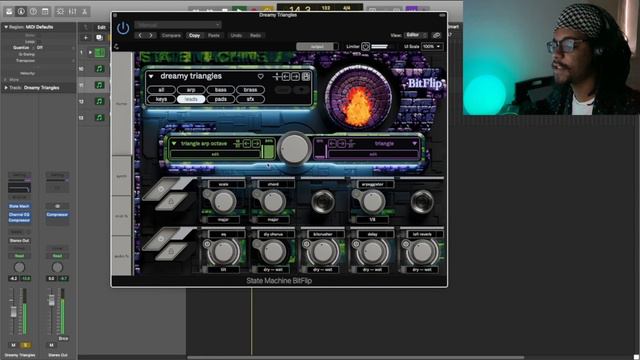Screen dimensions: 640x360
Task: Favorite the dreamy triangles preset with the heart
Action: pyautogui.click(x=260, y=76)
